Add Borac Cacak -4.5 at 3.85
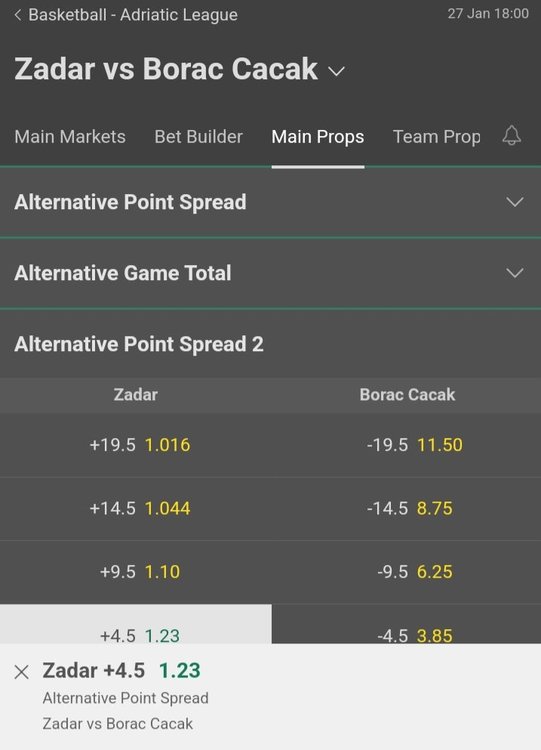The height and width of the screenshot is (750, 541). (407, 624)
